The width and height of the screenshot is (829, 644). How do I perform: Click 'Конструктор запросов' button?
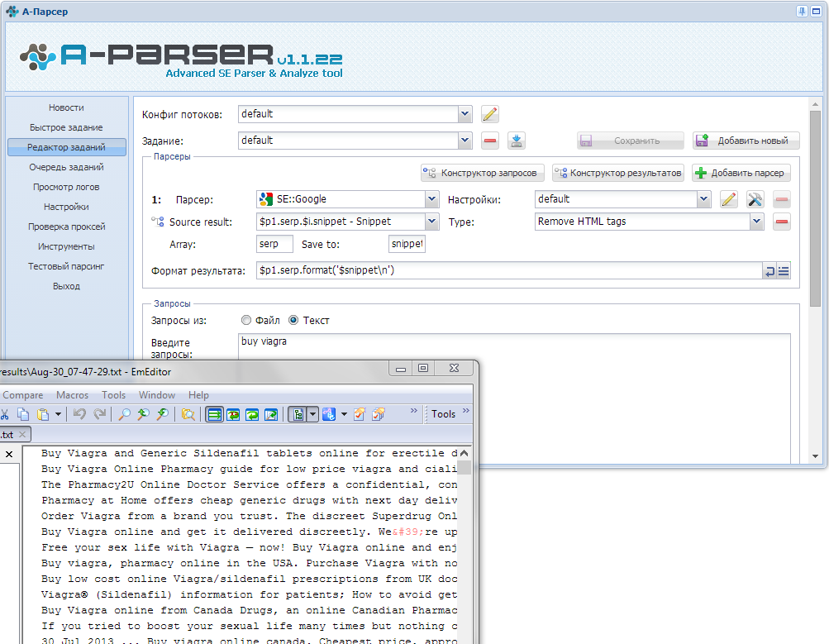pos(482,173)
